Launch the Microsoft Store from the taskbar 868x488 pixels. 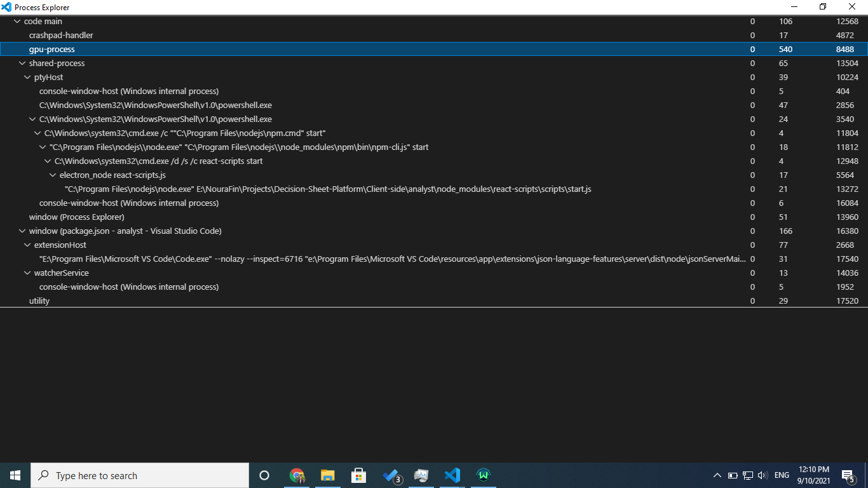tap(358, 475)
